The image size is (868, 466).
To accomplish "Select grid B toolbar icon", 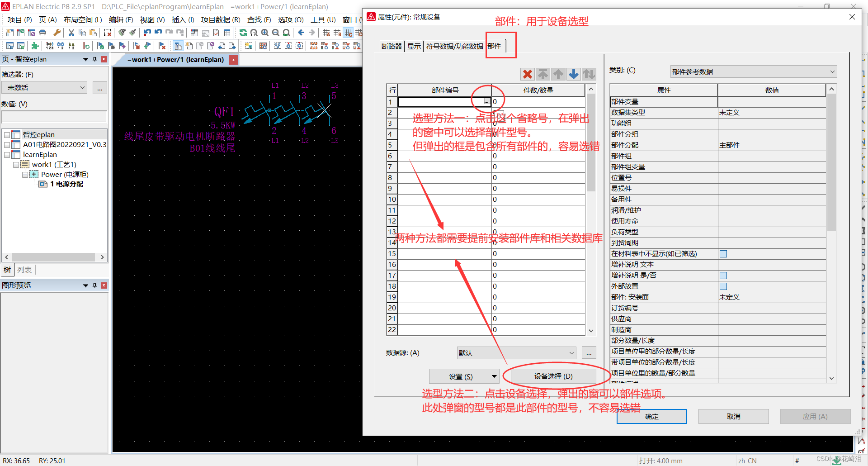I will tap(337, 33).
